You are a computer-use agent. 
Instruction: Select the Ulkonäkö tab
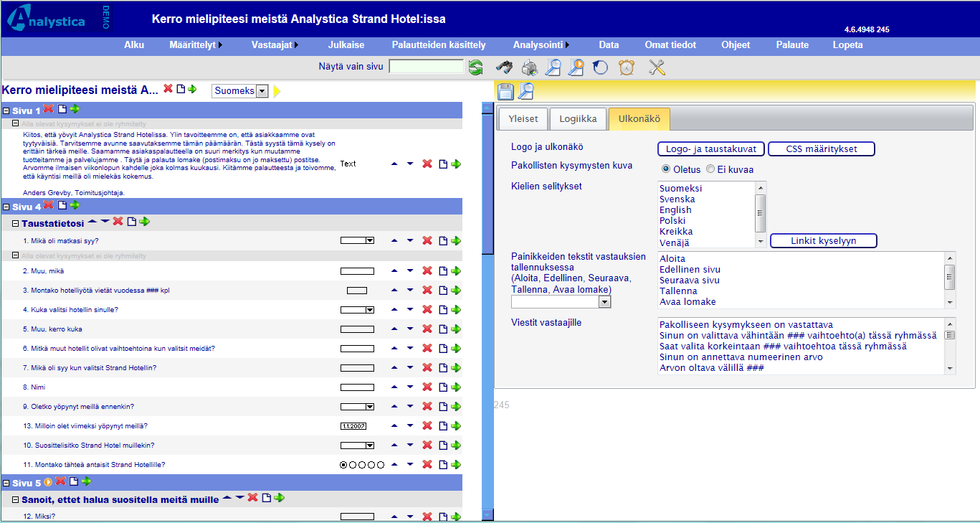click(639, 119)
